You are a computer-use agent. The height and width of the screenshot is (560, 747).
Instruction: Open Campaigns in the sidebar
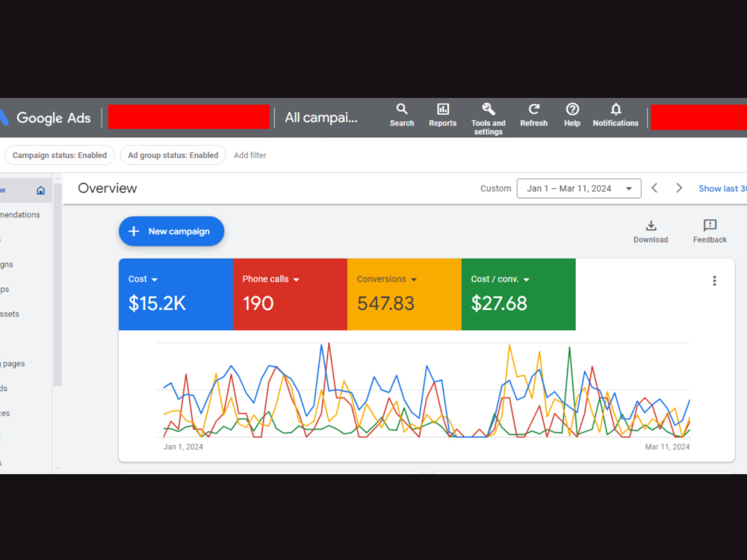point(7,264)
